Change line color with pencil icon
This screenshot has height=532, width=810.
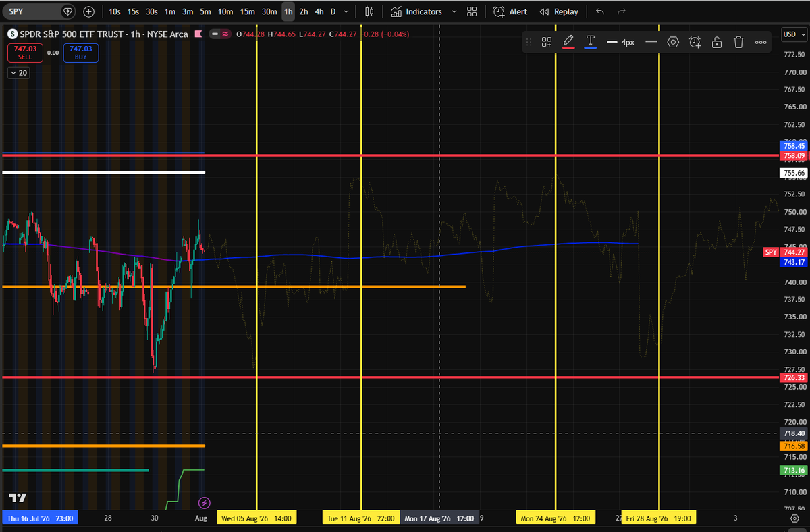(568, 42)
